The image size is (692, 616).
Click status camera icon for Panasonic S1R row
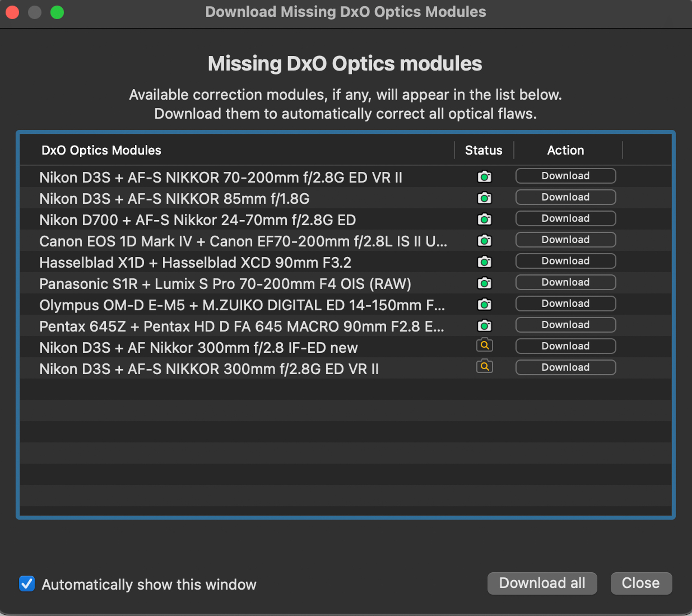484,283
